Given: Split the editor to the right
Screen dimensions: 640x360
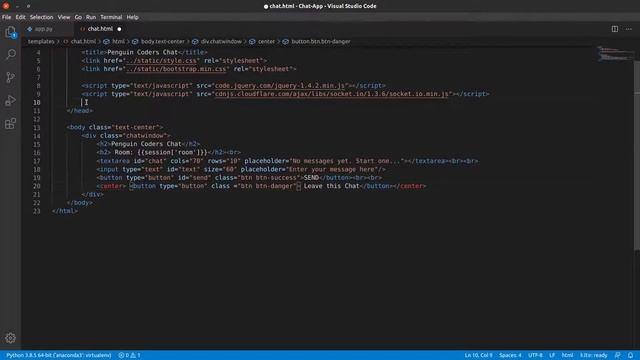Looking at the screenshot, I should coord(614,29).
